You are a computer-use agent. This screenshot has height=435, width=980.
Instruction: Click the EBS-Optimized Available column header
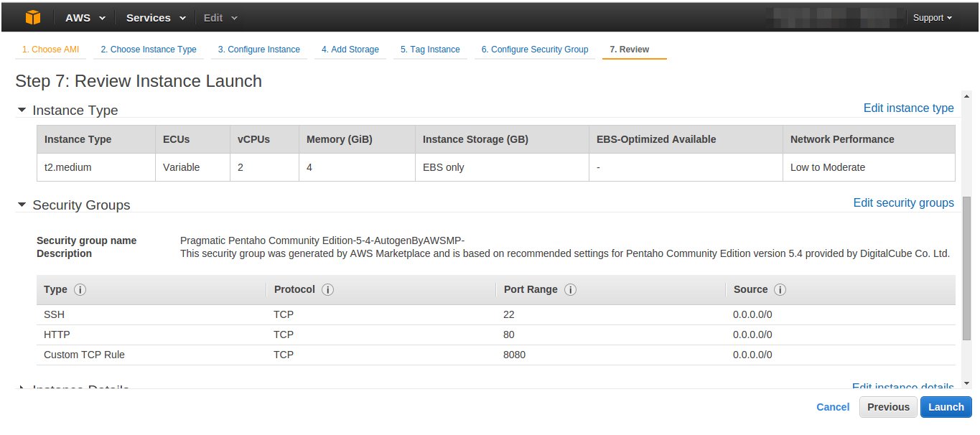click(686, 139)
